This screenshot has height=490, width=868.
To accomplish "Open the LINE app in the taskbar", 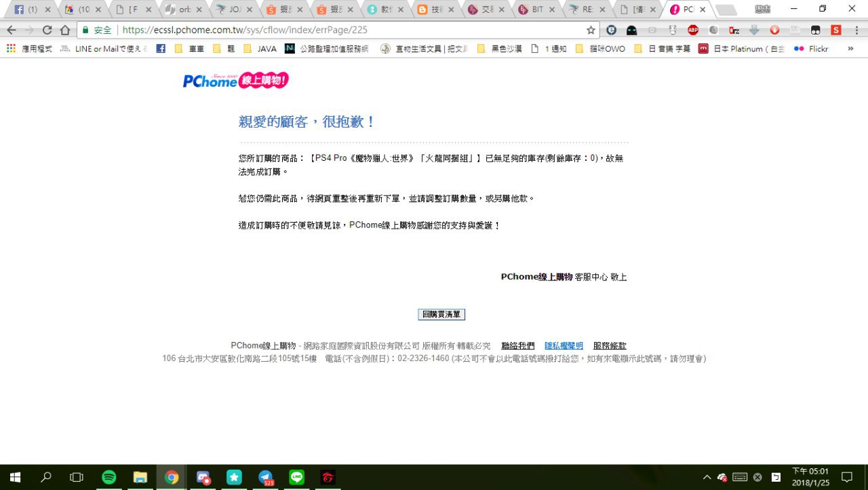I will point(296,477).
